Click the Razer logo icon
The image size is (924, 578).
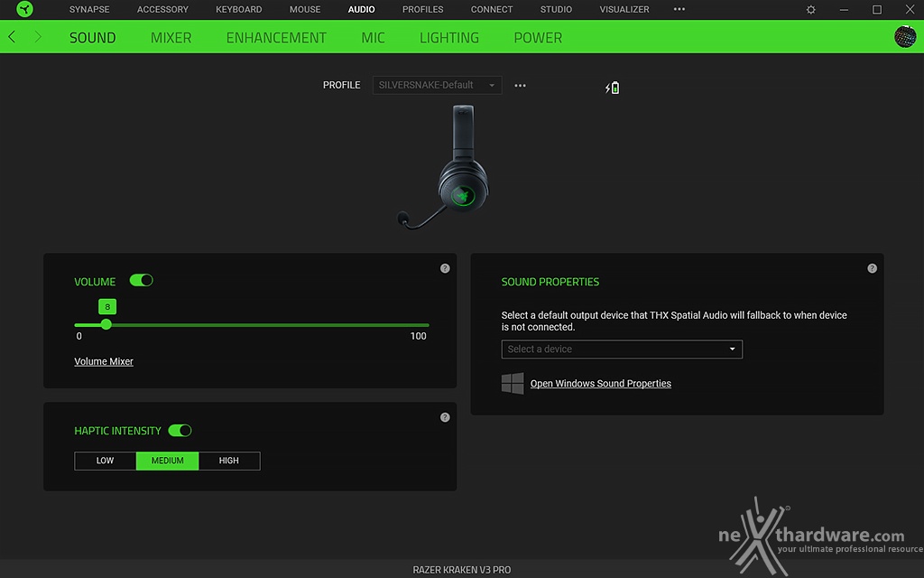[x=24, y=9]
